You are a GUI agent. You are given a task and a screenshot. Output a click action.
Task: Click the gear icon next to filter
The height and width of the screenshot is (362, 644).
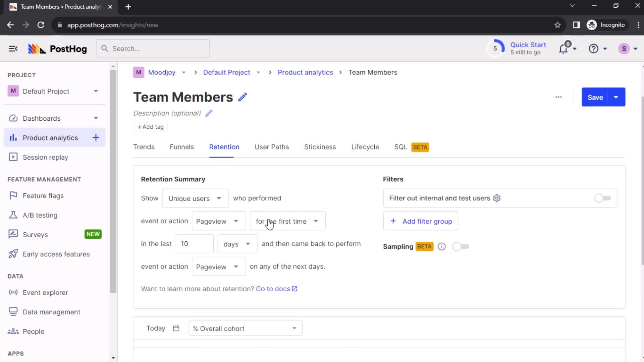[x=496, y=198]
